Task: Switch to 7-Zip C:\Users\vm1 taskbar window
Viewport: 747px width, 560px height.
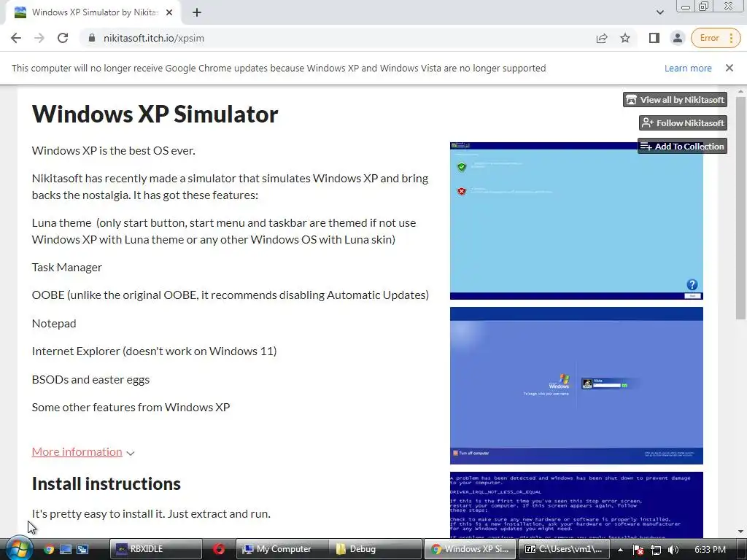Action: [x=564, y=549]
